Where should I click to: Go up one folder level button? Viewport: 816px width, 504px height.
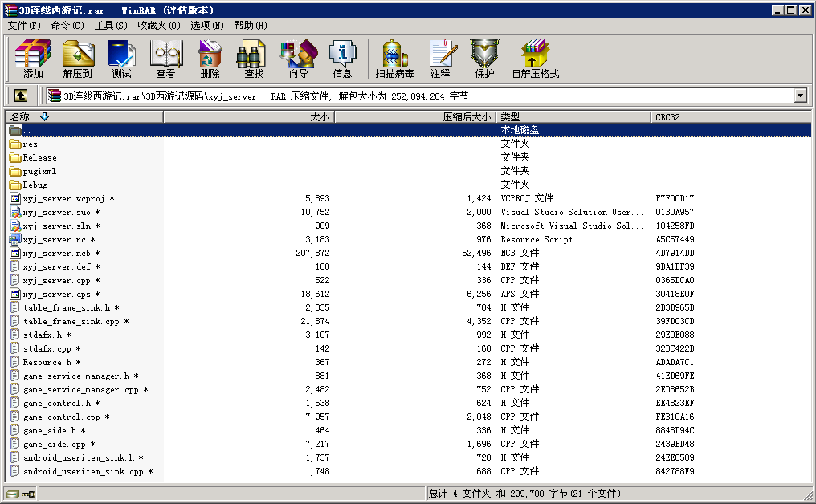[21, 96]
